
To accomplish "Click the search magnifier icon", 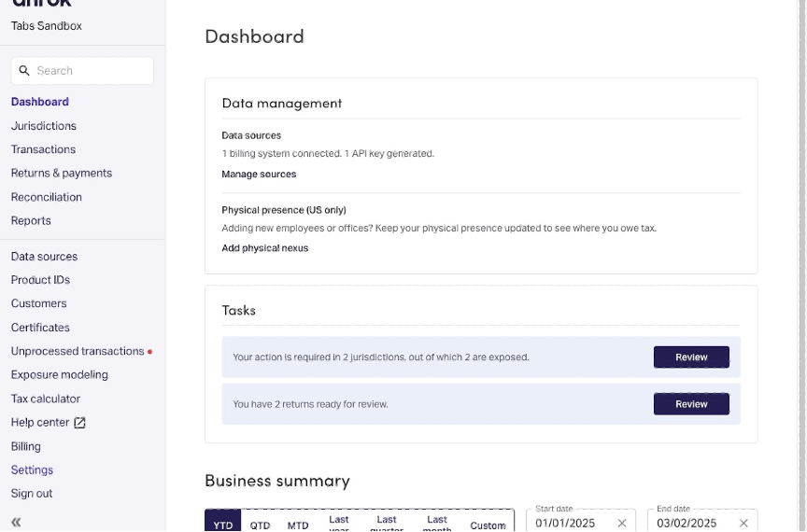I will coord(24,71).
